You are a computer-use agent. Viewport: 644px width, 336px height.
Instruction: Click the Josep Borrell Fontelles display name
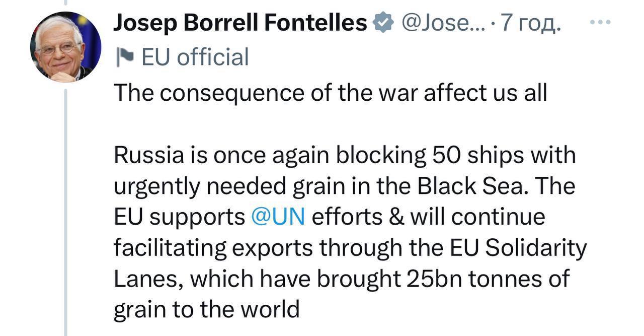pos(240,23)
